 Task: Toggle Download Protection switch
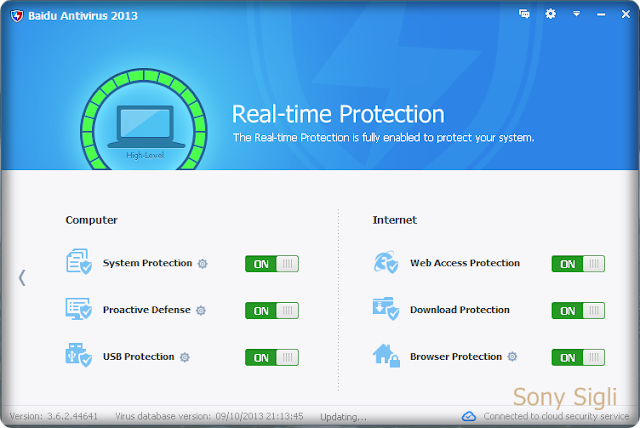(x=578, y=310)
